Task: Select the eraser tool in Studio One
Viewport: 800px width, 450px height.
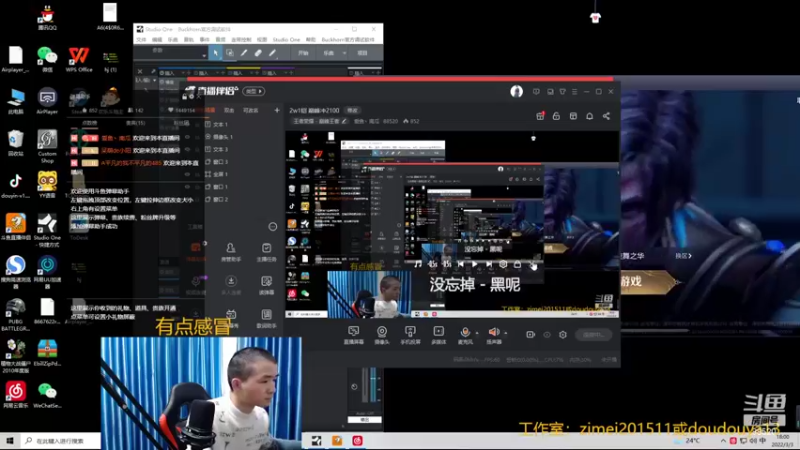Action: (258, 53)
